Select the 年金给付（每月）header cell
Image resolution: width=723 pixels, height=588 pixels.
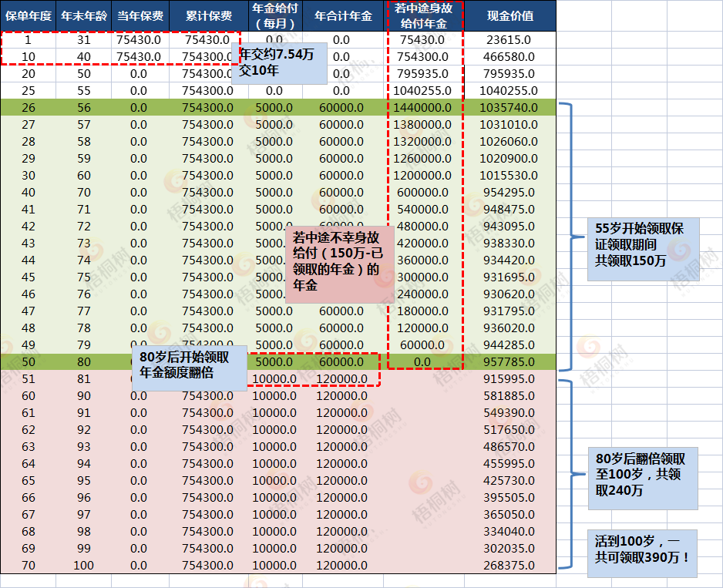(275, 15)
